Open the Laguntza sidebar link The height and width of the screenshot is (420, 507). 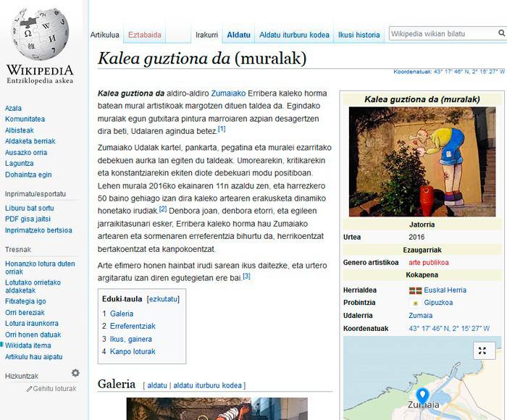[x=19, y=163]
